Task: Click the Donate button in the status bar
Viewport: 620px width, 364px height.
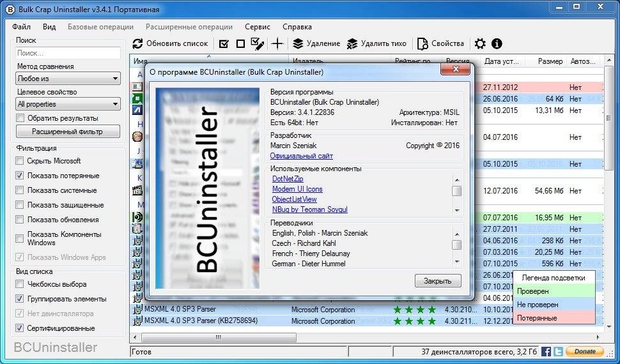Action: (585, 351)
